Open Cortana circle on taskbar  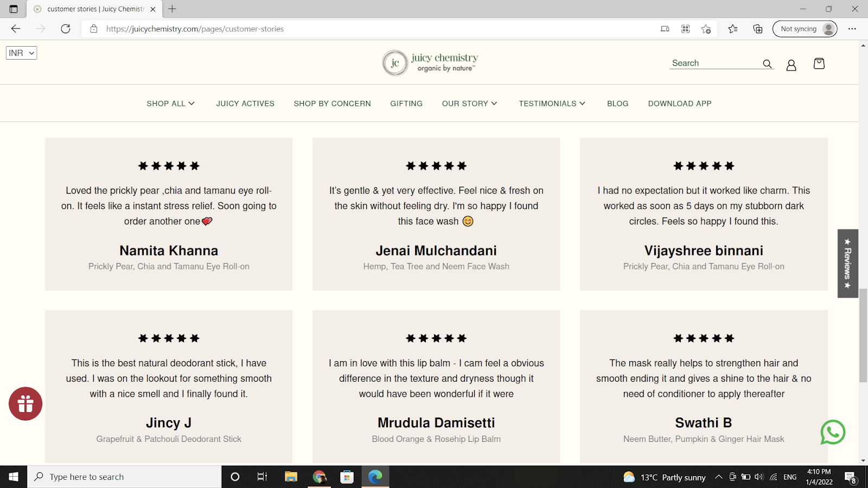[x=235, y=477]
